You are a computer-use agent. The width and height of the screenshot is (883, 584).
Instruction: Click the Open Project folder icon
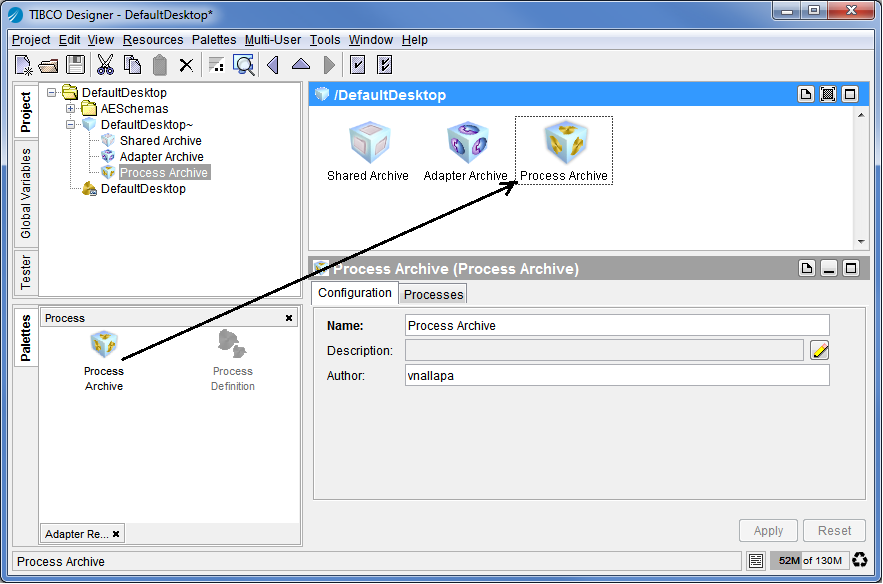pos(48,66)
